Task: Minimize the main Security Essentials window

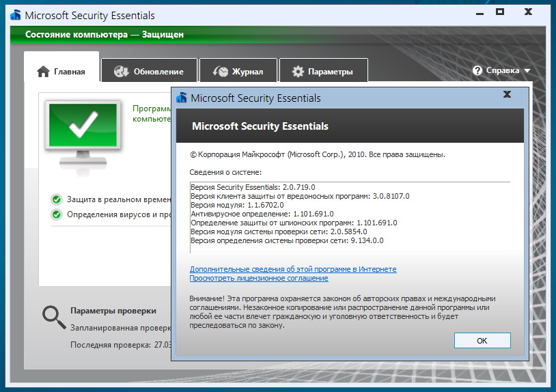Action: tap(479, 14)
